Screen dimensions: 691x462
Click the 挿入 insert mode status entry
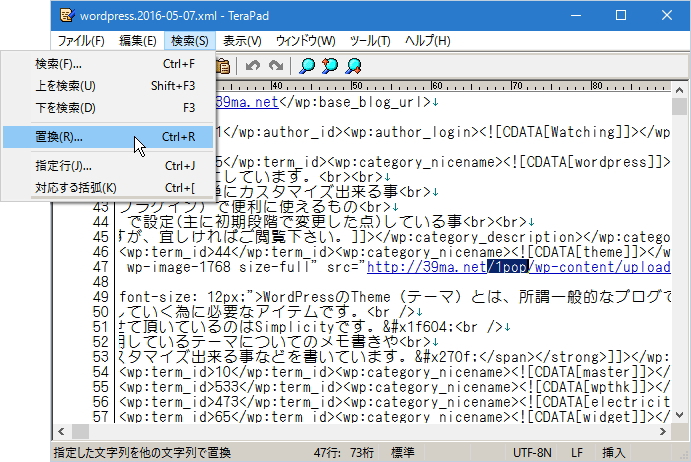click(x=613, y=453)
